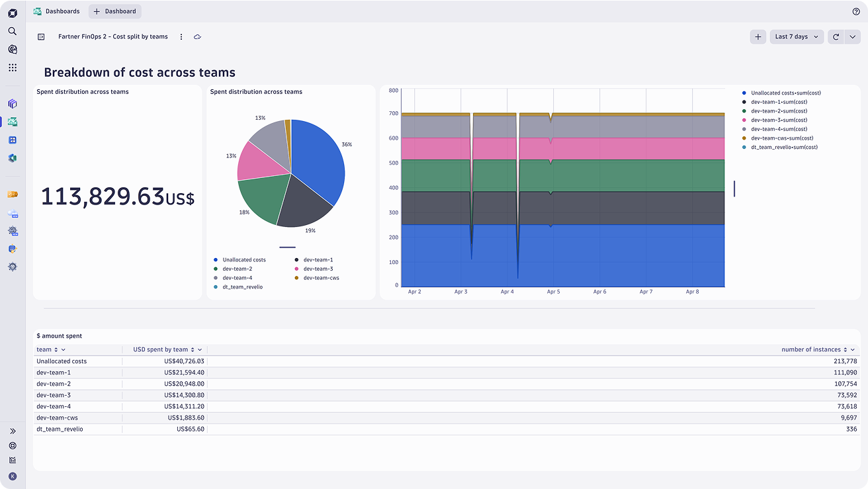Open the Last 7 days timeframe dropdown
This screenshot has height=489, width=868.
[x=797, y=37]
